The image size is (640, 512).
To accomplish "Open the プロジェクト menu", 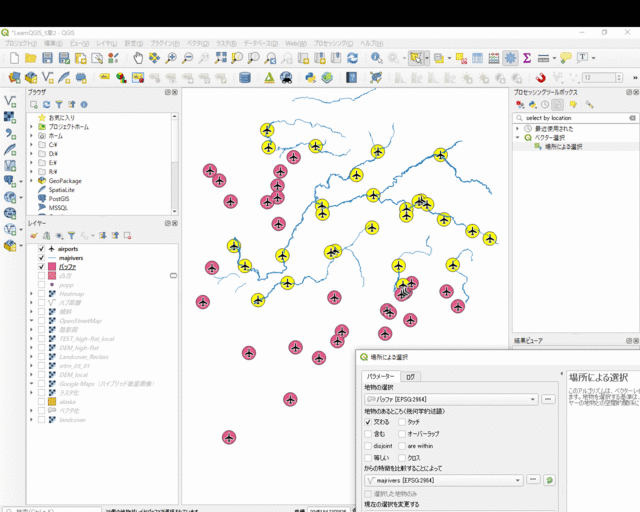I will [21, 43].
